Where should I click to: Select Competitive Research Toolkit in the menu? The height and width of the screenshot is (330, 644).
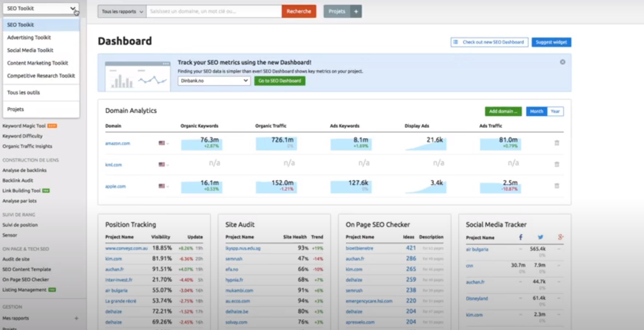[41, 76]
